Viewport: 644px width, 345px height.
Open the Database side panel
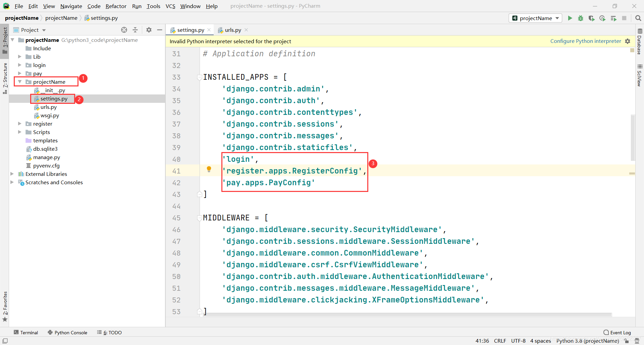[x=640, y=42]
